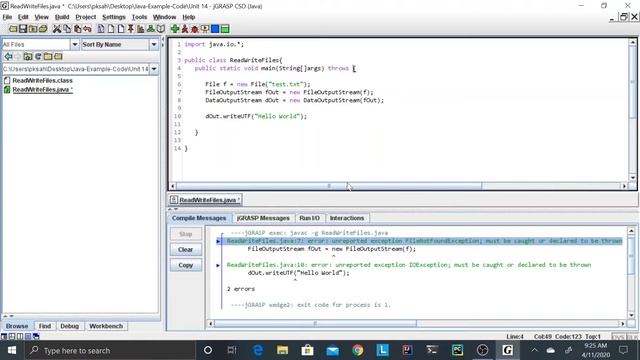The height and width of the screenshot is (360, 640).
Task: Paste with the clipboard toolbar icon
Action: (78, 29)
